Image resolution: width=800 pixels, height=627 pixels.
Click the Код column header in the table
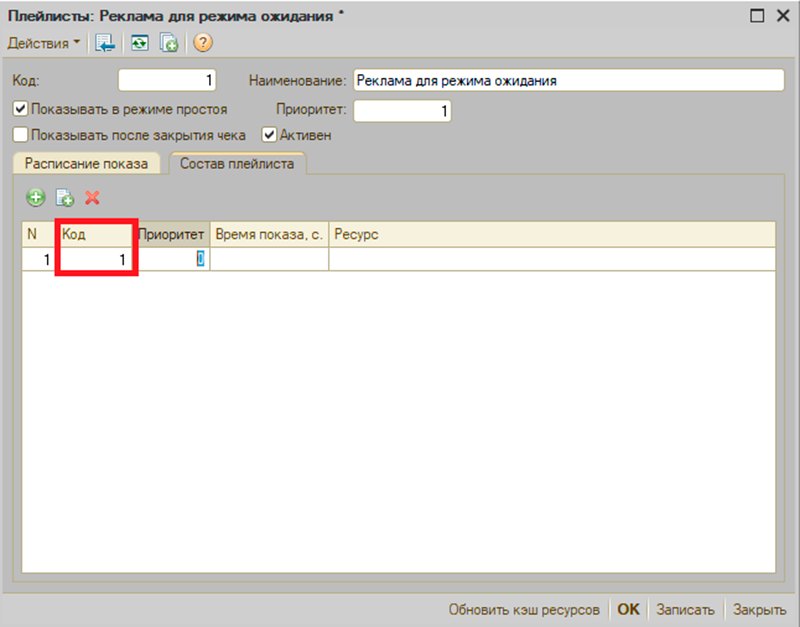[96, 235]
